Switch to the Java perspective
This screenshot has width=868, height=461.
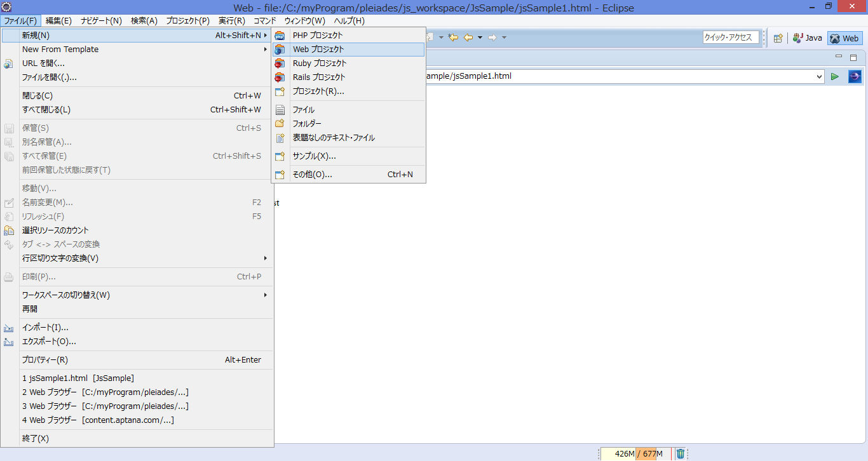(808, 38)
